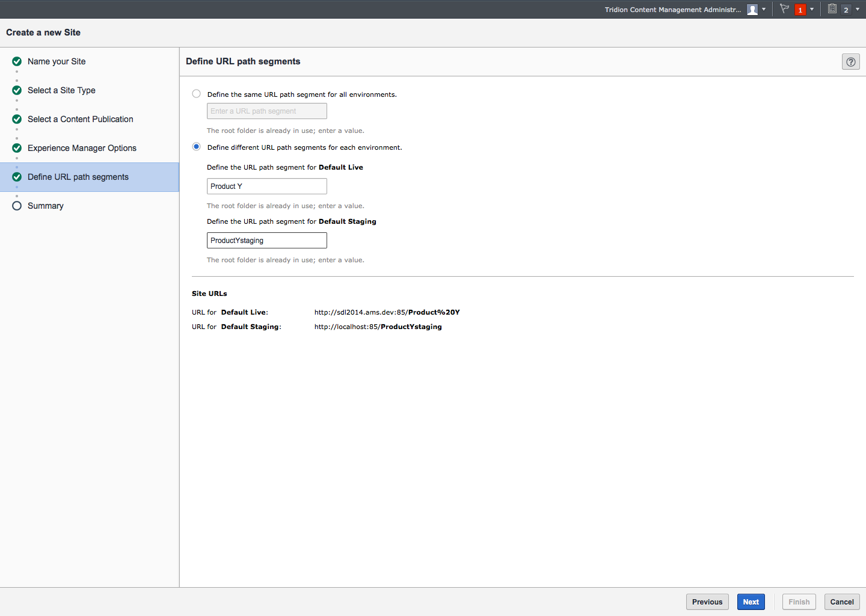
Task: Go to the Select a Site Type step
Action: coord(61,90)
